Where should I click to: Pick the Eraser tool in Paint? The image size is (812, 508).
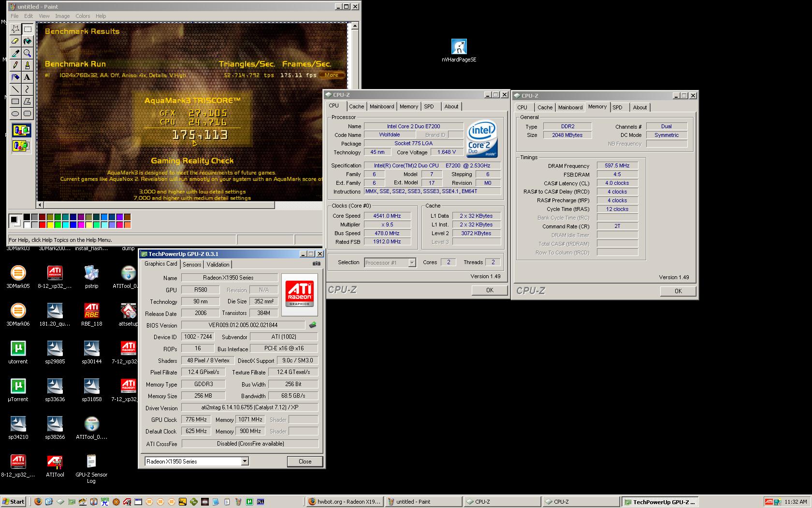click(x=15, y=41)
